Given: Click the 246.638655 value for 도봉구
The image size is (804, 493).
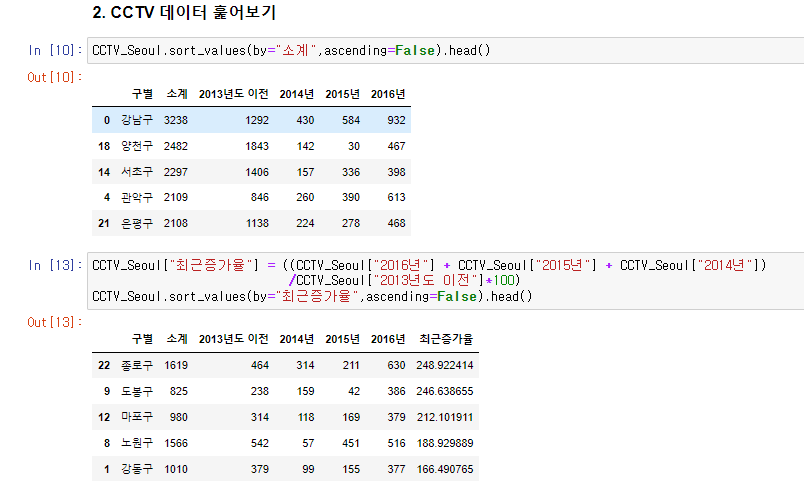Looking at the screenshot, I should pos(445,391).
